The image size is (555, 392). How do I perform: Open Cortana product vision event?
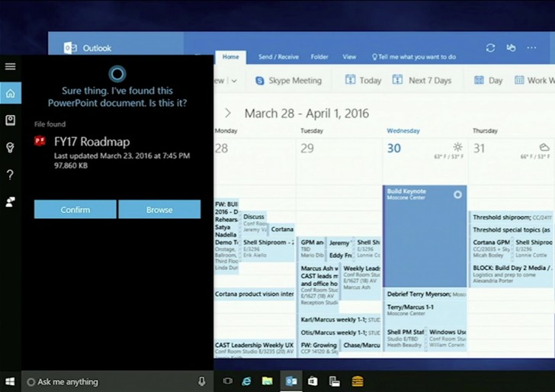point(255,294)
